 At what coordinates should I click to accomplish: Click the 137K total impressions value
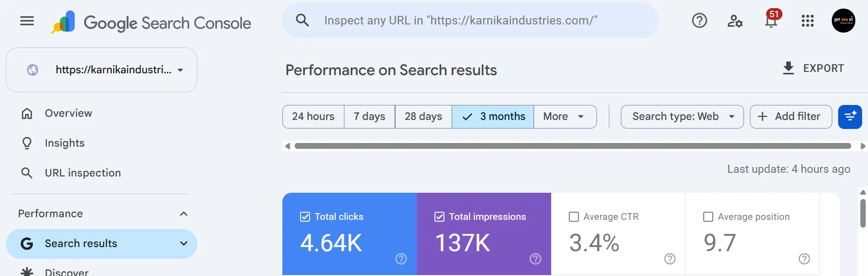tap(463, 243)
